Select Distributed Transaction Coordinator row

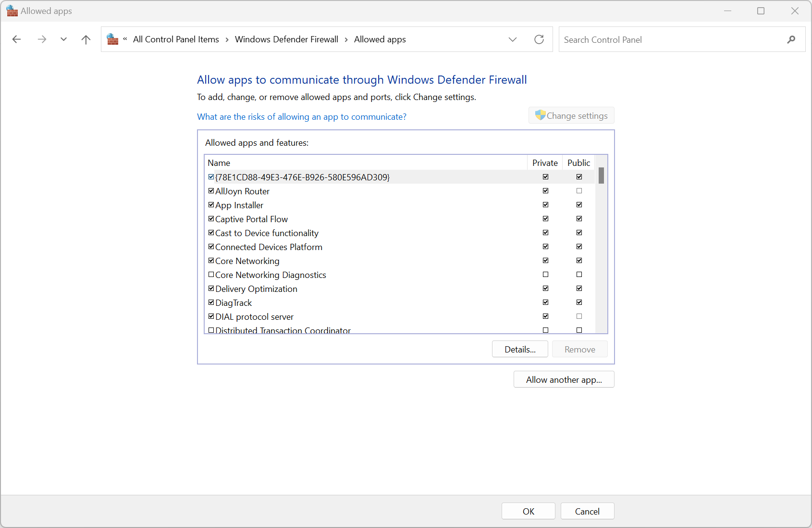click(400, 330)
